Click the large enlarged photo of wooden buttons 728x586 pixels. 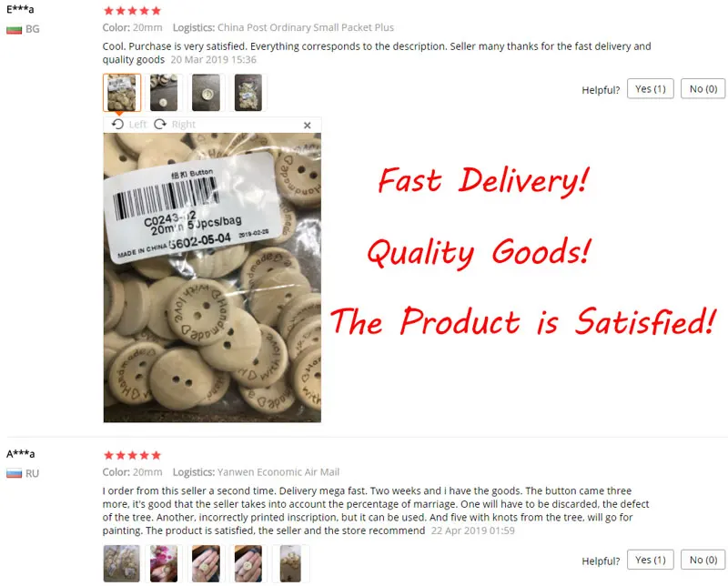(x=212, y=278)
